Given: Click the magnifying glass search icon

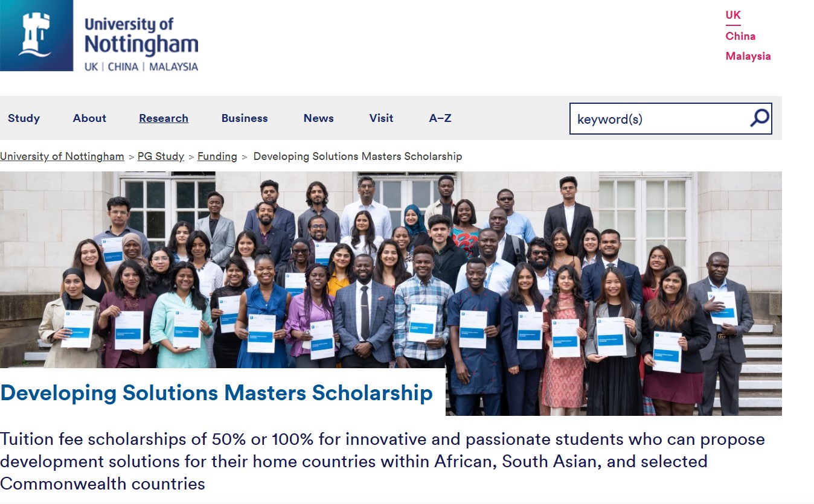Looking at the screenshot, I should click(758, 118).
